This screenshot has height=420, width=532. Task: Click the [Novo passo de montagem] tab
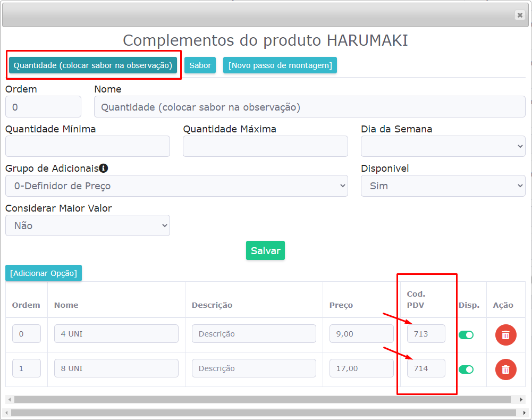tap(280, 65)
